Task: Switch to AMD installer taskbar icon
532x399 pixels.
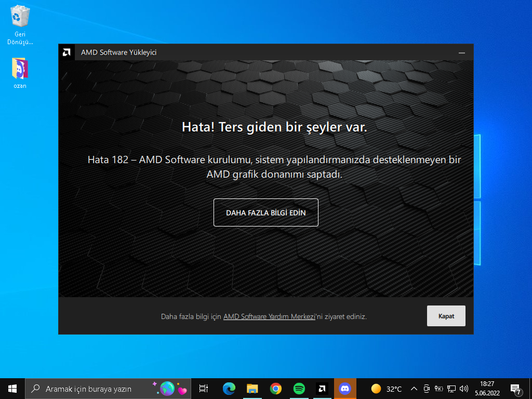Action: point(322,389)
